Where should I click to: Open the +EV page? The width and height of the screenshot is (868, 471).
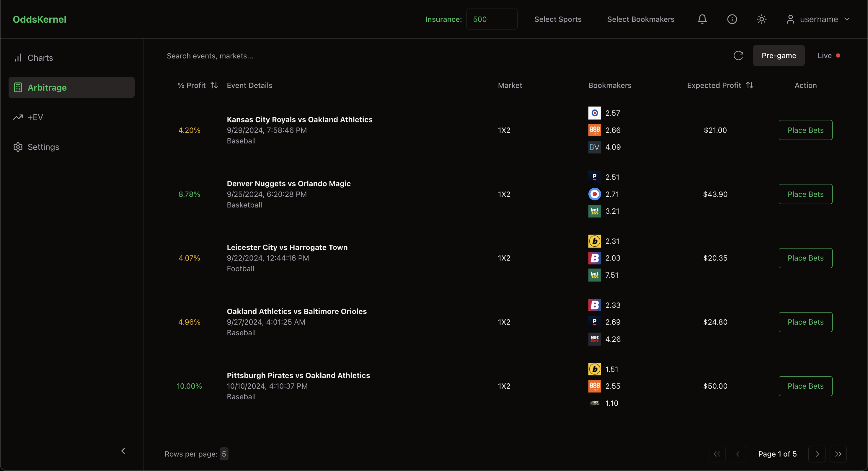tap(71, 117)
